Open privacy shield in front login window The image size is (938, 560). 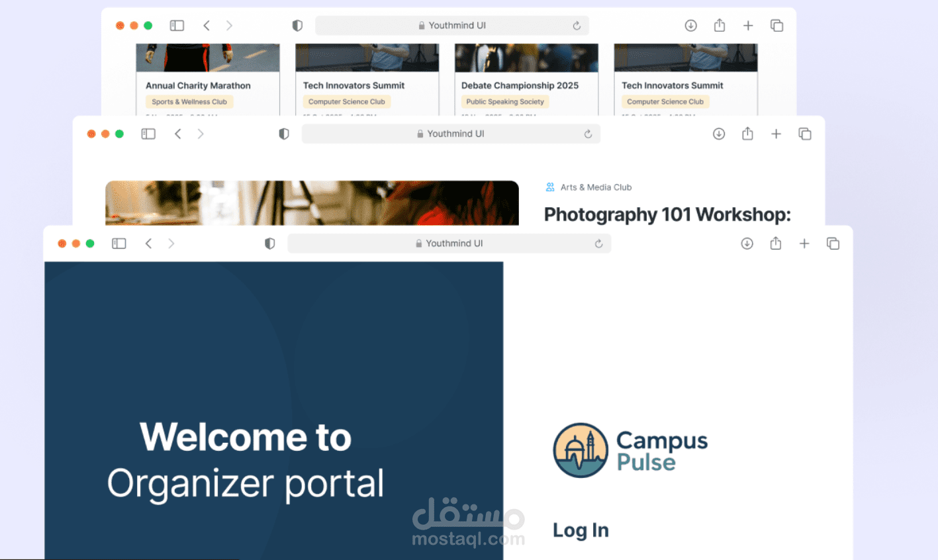click(269, 244)
